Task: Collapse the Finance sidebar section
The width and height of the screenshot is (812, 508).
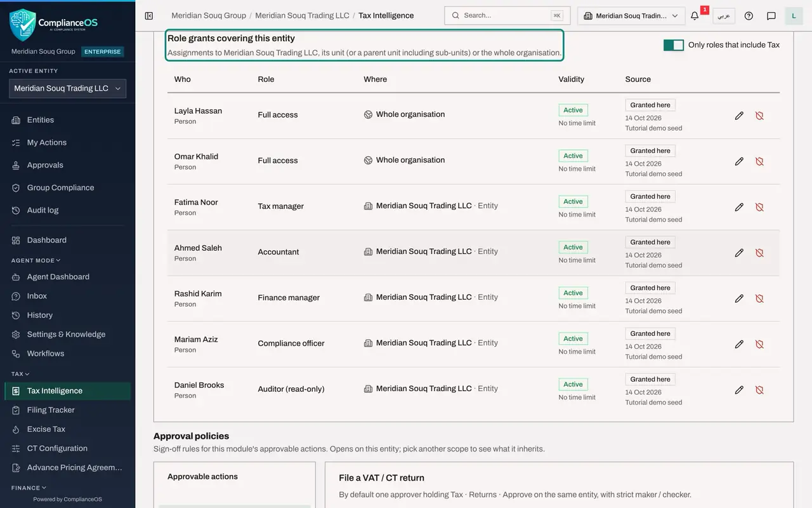Action: (x=29, y=488)
